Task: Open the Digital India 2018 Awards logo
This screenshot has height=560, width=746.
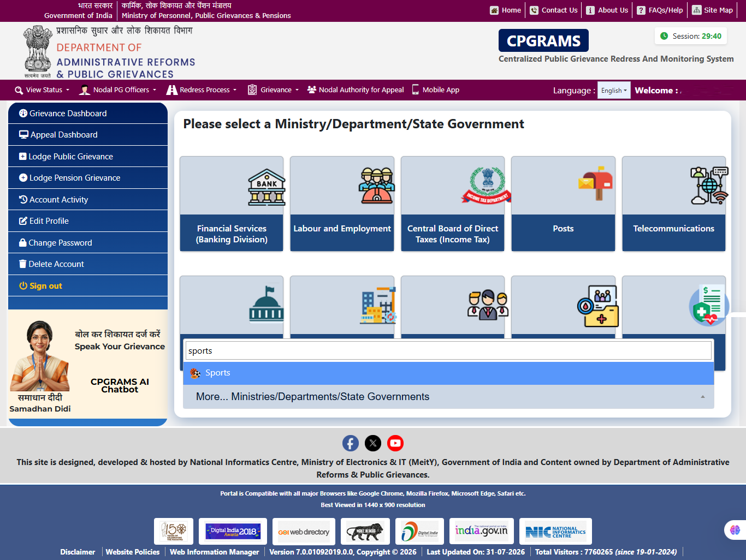Action: pos(233,531)
